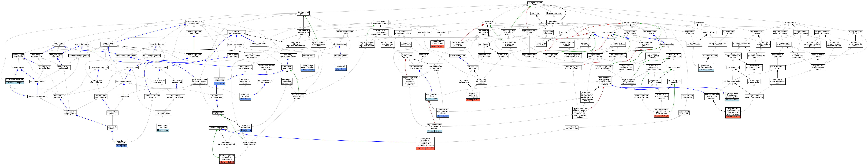Select the 'otic placode formation' node
The image size is (868, 165).
(122, 143)
